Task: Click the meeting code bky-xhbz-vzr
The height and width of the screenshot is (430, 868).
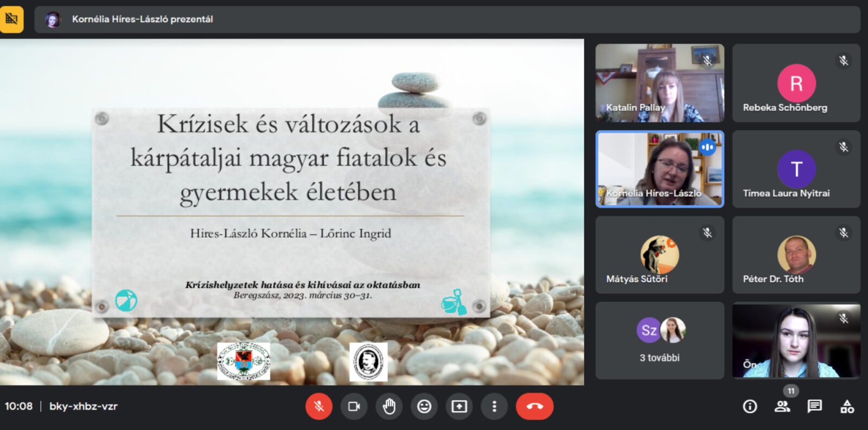Action: point(84,406)
